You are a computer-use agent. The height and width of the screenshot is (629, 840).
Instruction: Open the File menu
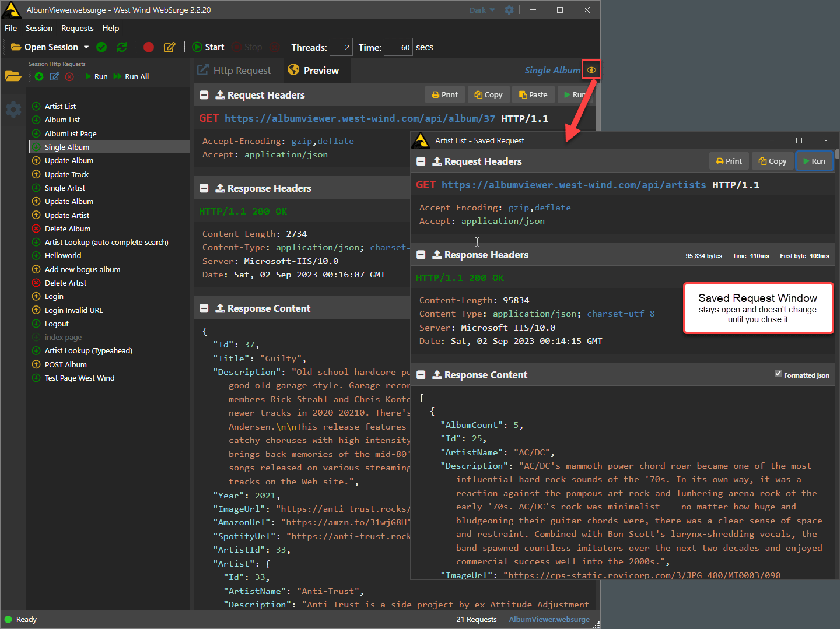(x=11, y=28)
